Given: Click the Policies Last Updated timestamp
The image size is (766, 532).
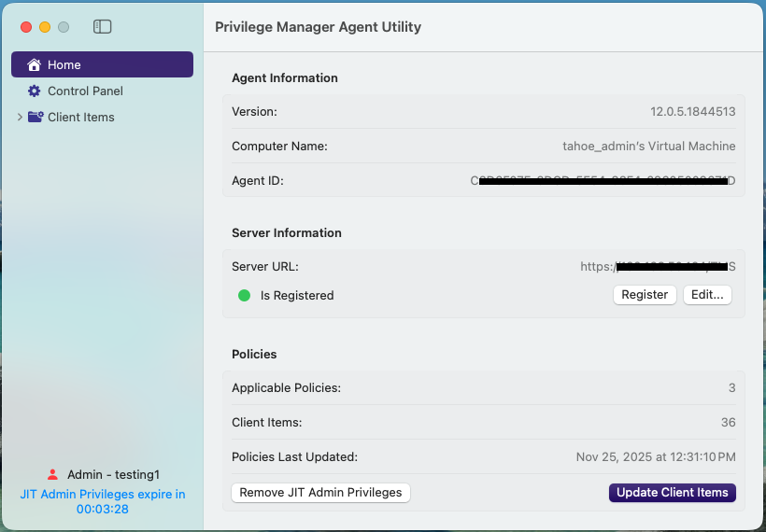Looking at the screenshot, I should click(656, 457).
